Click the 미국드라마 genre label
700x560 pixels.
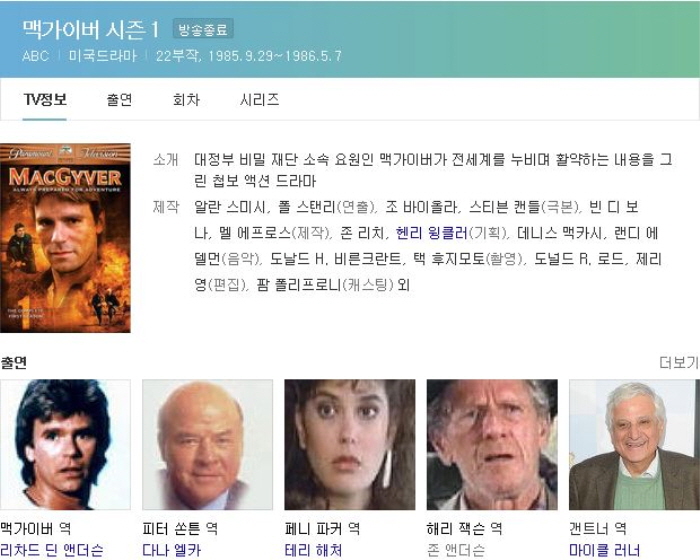(x=102, y=56)
